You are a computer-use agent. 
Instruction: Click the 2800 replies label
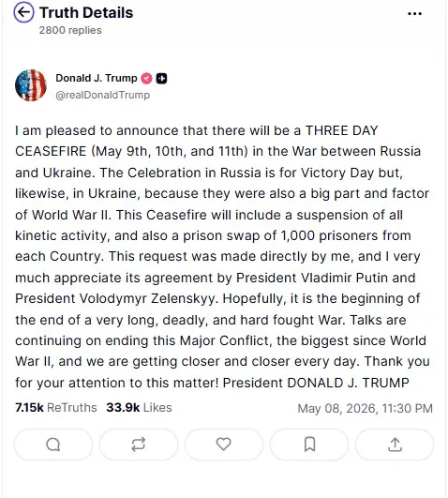[70, 31]
